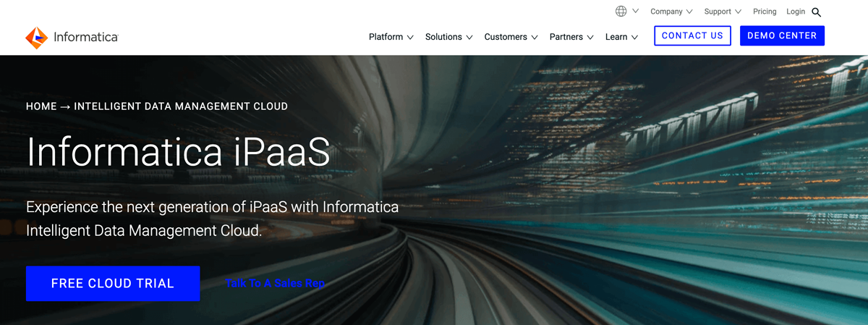
Task: Click the Informatica iPaaS heading
Action: (x=178, y=151)
